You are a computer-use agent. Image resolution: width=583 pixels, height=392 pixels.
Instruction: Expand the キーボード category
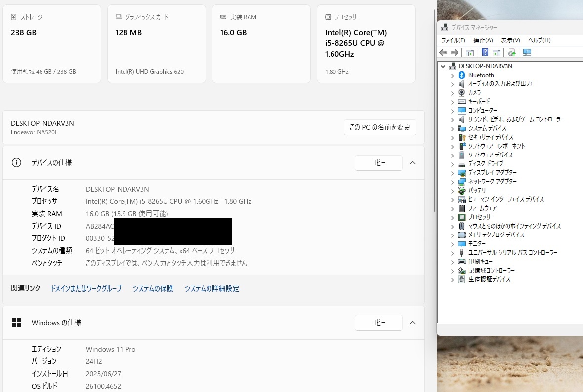click(452, 102)
